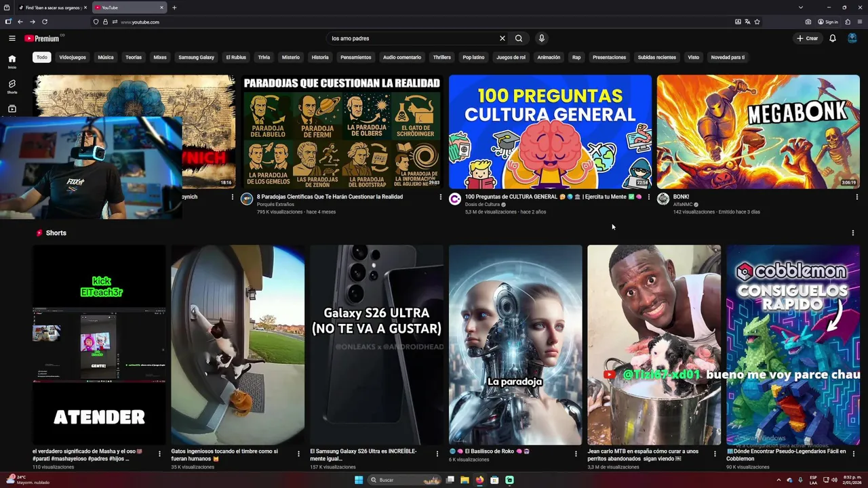Image resolution: width=868 pixels, height=488 pixels.
Task: Select Novedad para ti chip
Action: tap(728, 58)
